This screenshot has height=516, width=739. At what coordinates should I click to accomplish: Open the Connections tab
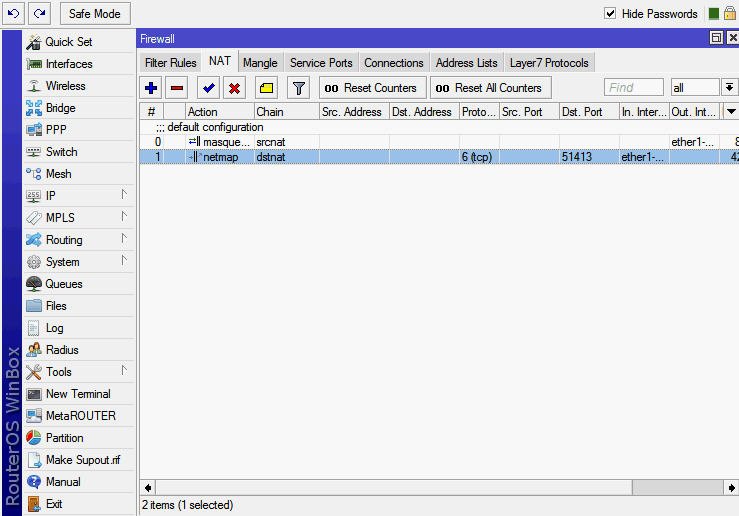(394, 63)
